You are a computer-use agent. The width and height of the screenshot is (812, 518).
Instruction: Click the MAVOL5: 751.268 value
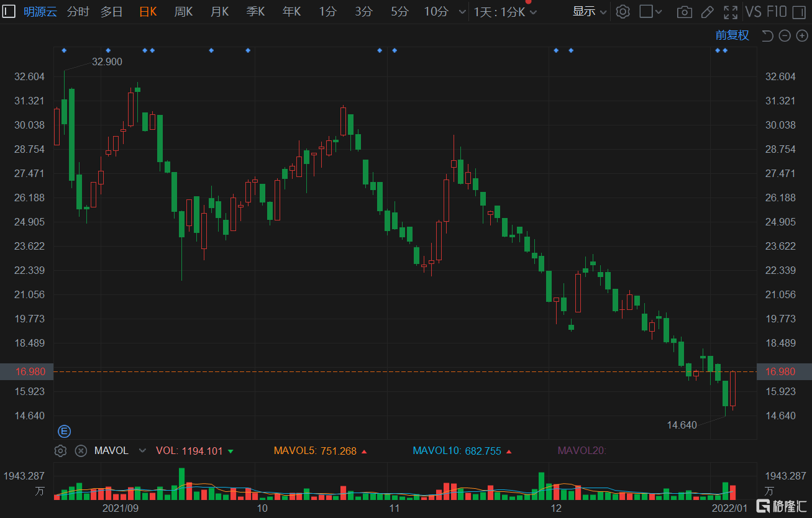(x=315, y=451)
